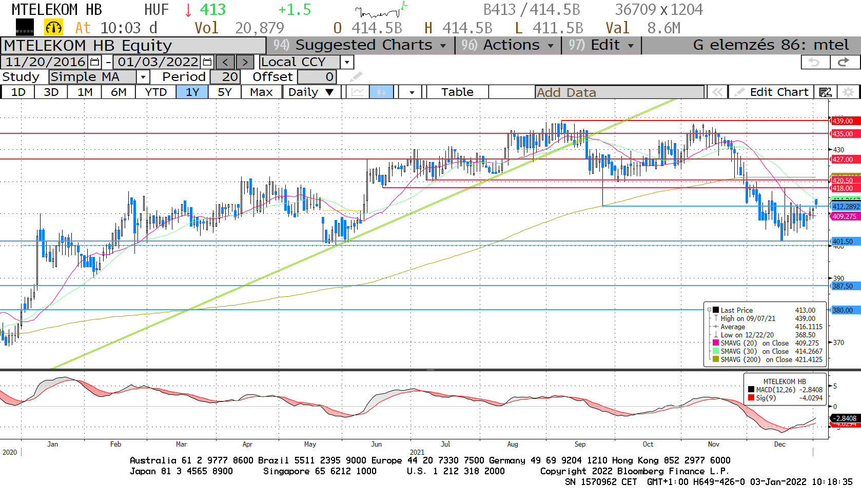Click the Add Data input box

pos(619,92)
